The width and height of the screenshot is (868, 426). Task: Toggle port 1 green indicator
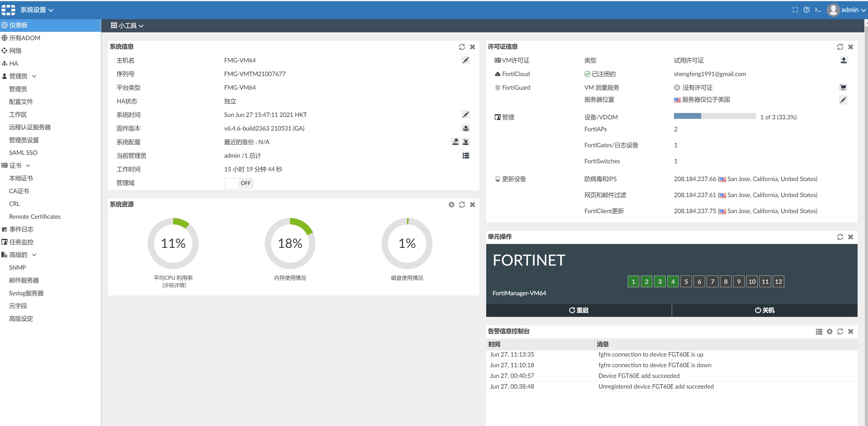tap(633, 282)
